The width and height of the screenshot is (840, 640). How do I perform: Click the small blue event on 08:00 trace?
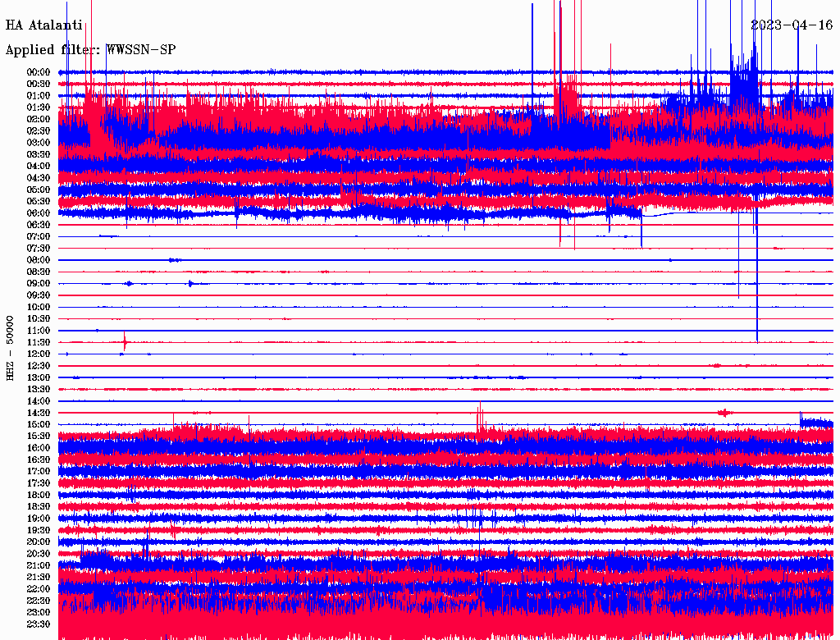point(175,260)
